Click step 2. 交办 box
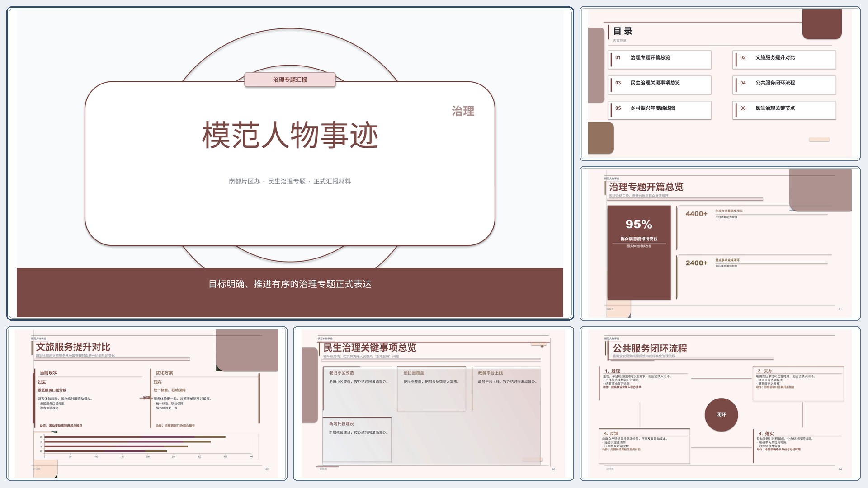 tap(798, 383)
